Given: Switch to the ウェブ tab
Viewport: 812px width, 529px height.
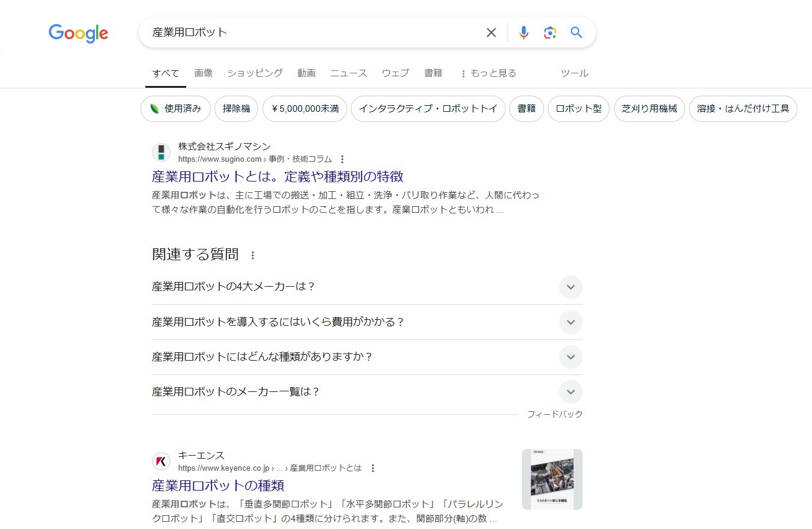Looking at the screenshot, I should [x=395, y=73].
